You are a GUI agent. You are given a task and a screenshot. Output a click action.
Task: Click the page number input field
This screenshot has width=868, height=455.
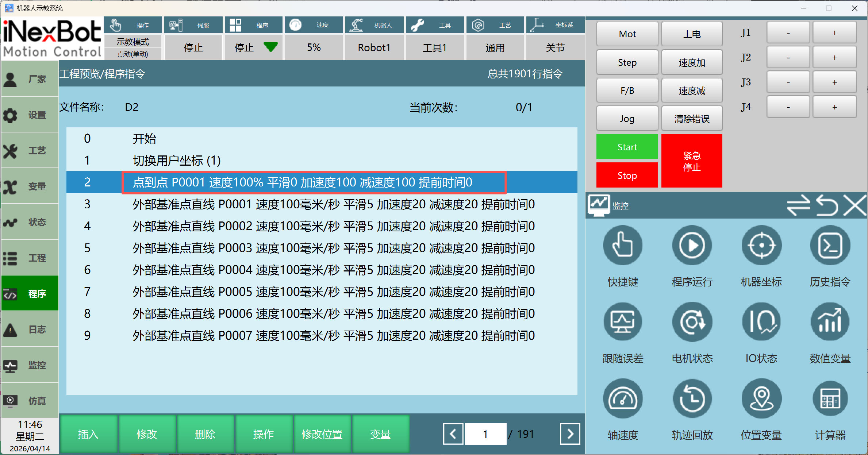[x=485, y=434]
